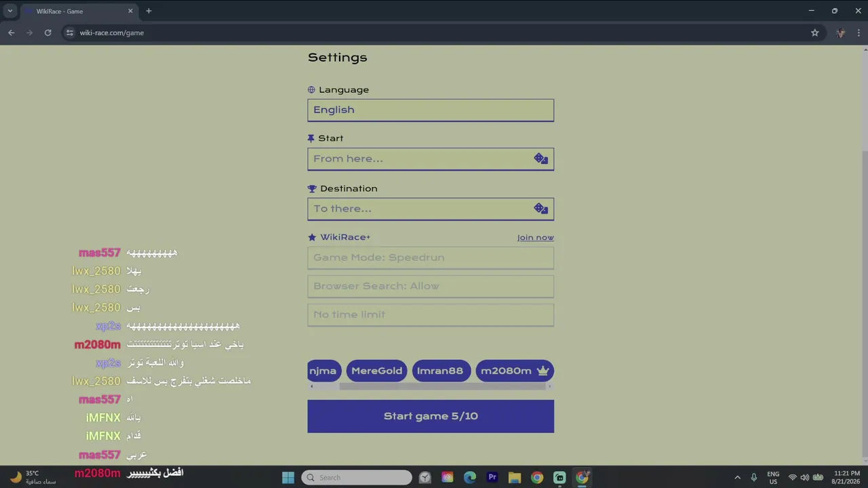
Task: Open the volume control in the tray
Action: coord(805,477)
